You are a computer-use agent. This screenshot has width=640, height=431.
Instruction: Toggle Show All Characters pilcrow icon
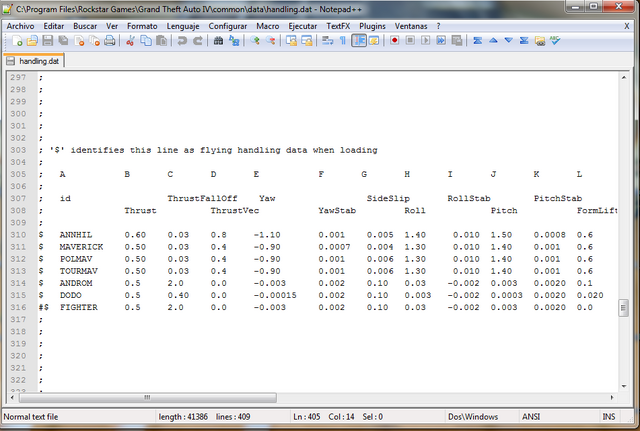343,40
